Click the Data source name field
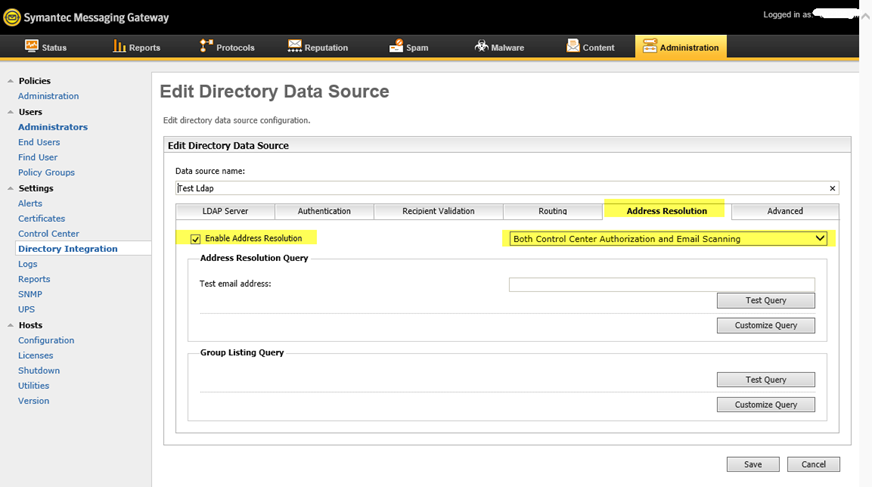The image size is (872, 487). click(x=507, y=188)
